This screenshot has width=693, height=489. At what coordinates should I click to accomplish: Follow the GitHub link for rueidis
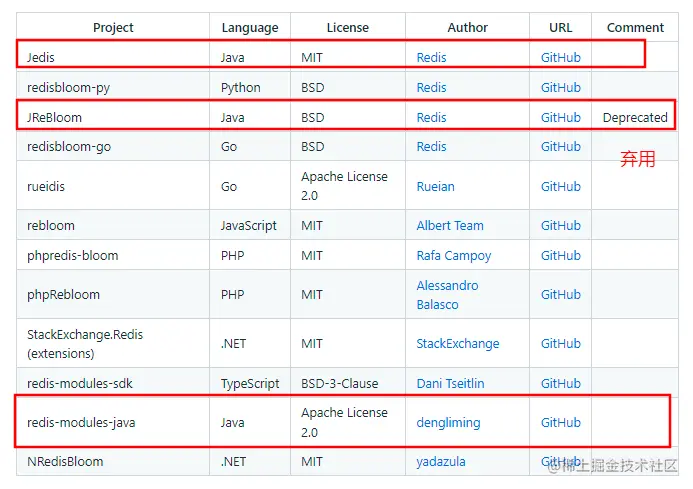point(560,187)
